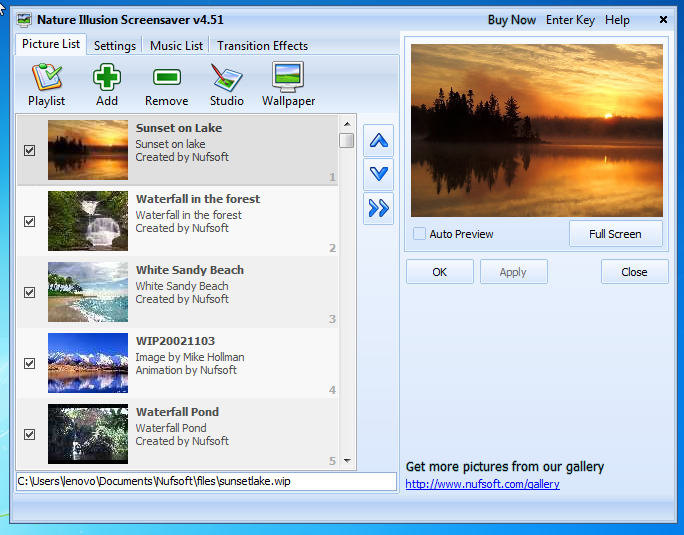This screenshot has width=684, height=535.
Task: Uncheck Waterfall in the forest checkbox
Action: [x=29, y=221]
